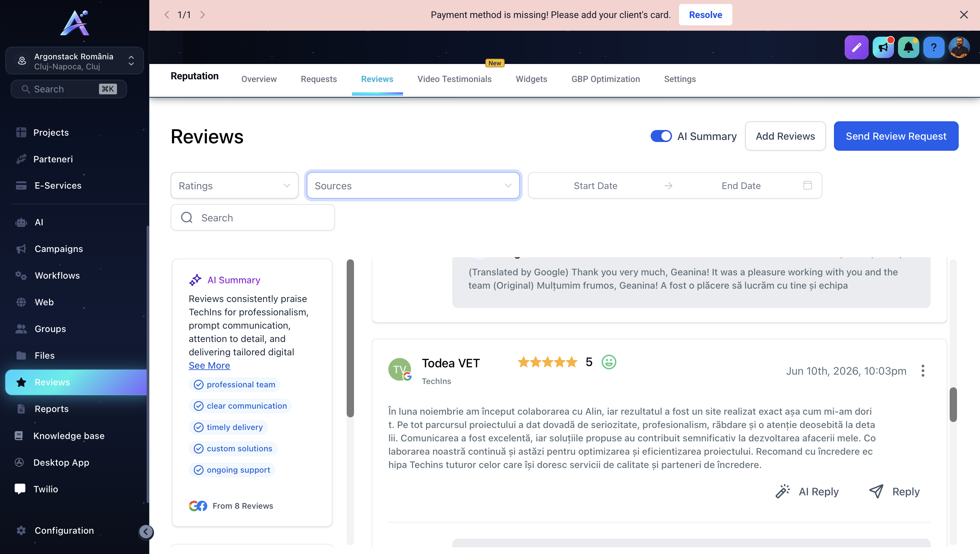This screenshot has height=554, width=980.
Task: Click the See More link in AI Summary
Action: [x=209, y=365]
